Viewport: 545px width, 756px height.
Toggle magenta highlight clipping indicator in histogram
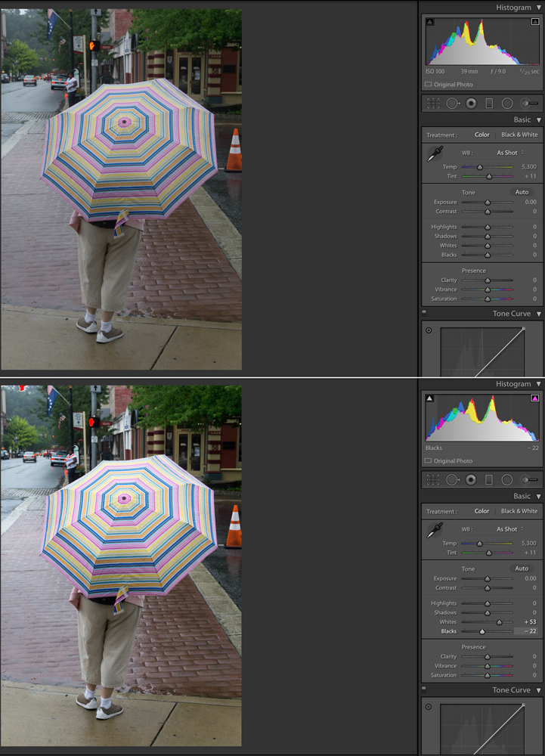point(534,398)
